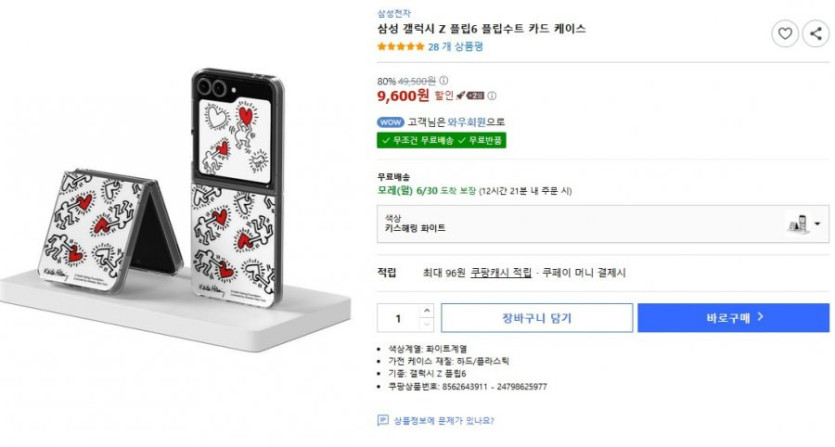Increase quantity with the up arrow

point(426,311)
